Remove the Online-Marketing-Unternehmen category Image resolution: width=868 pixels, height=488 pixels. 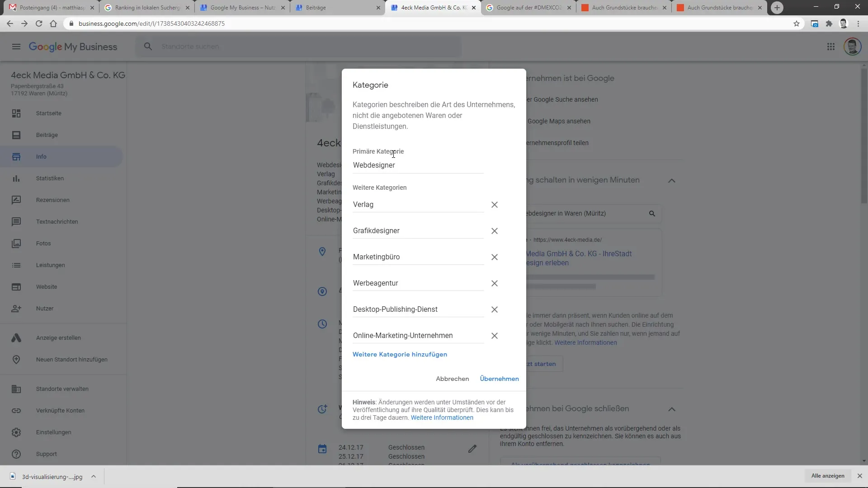coord(495,336)
